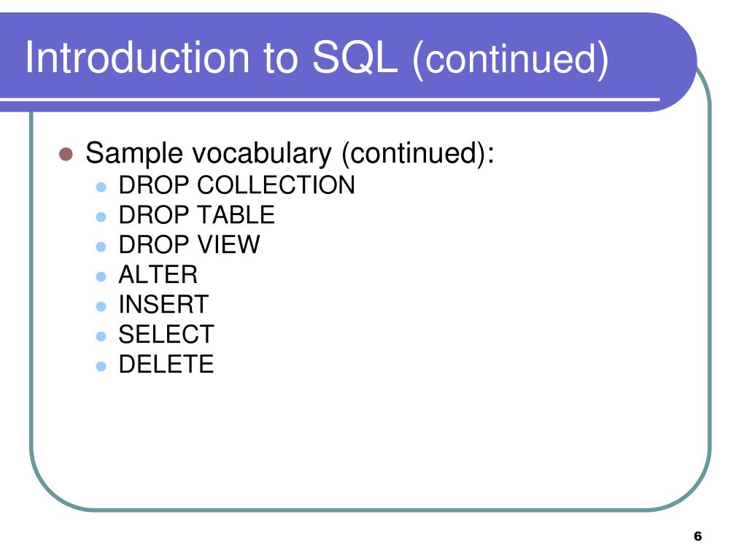
Task: Select the 'ALTER' list item
Action: 158,275
